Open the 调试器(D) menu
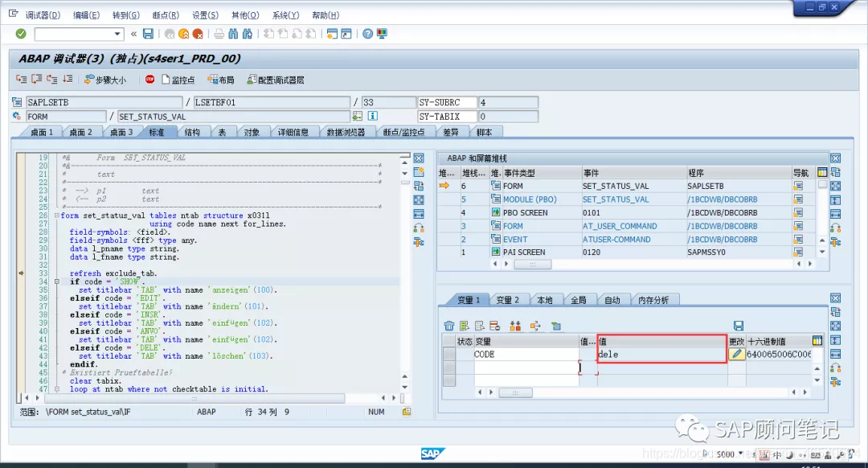The height and width of the screenshot is (468, 868). [43, 15]
